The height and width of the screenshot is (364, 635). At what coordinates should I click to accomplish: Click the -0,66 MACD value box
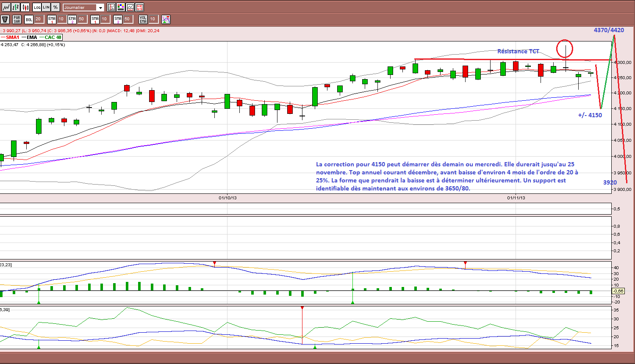[x=618, y=291]
